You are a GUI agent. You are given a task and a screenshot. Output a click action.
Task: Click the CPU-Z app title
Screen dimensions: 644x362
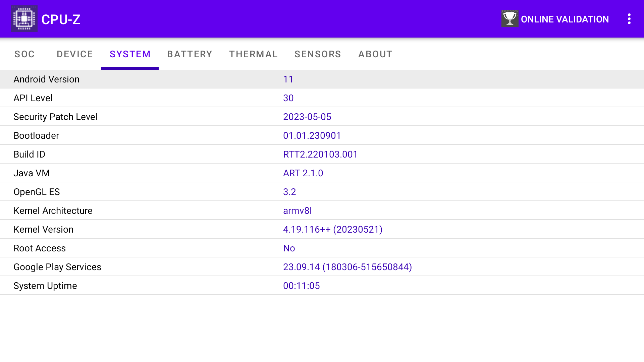(x=61, y=19)
